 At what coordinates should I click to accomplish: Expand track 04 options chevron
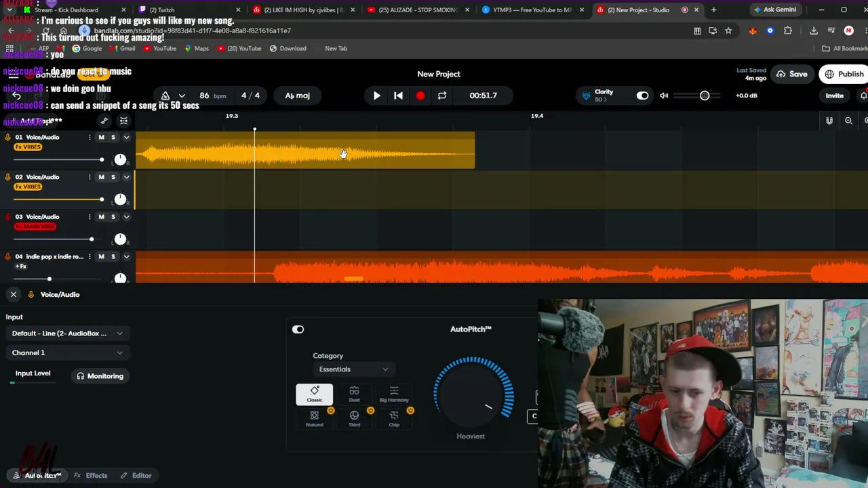click(x=126, y=257)
